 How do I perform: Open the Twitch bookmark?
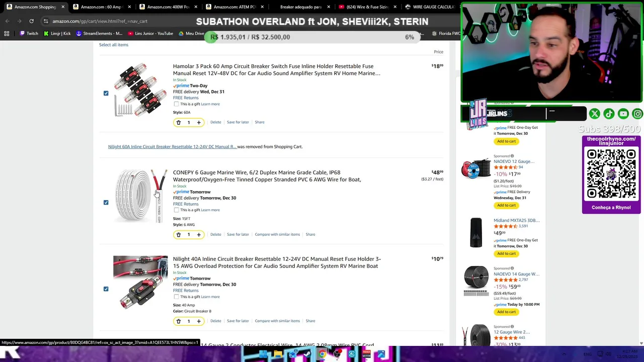point(29,34)
